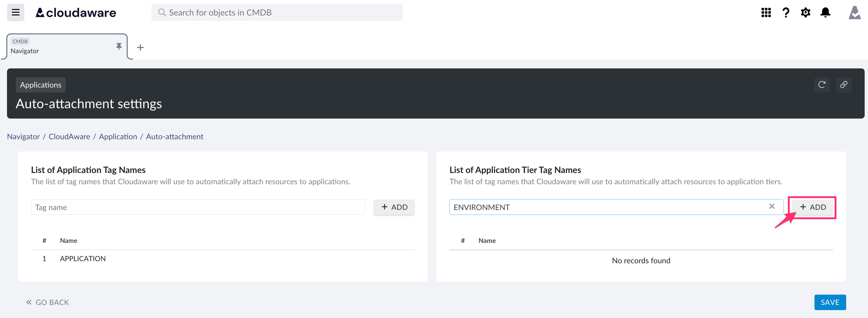Save the auto-attachment settings

click(830, 302)
